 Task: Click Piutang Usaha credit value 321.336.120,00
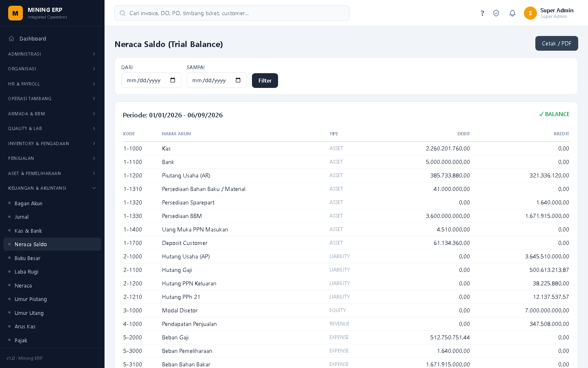click(549, 175)
